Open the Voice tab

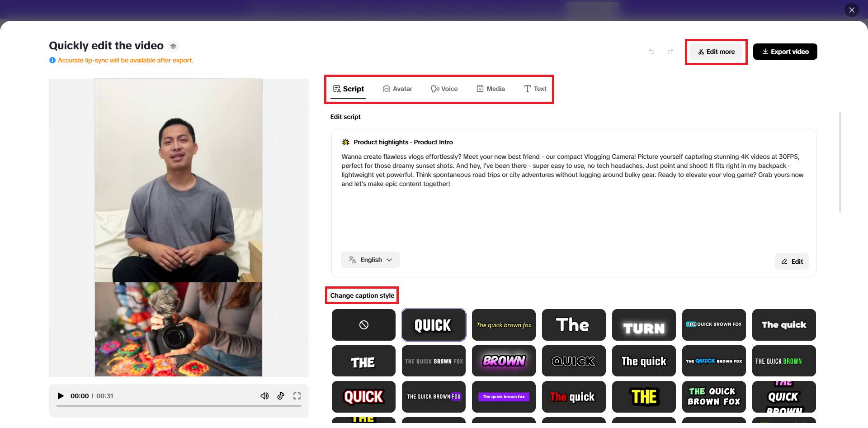[x=444, y=89]
